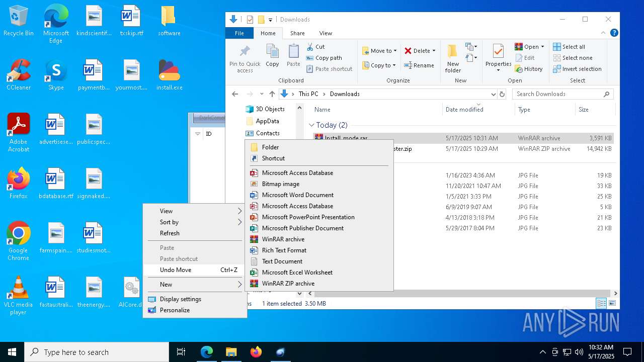Select the VLC media player shortcut
This screenshot has width=644, height=362.
point(18,296)
